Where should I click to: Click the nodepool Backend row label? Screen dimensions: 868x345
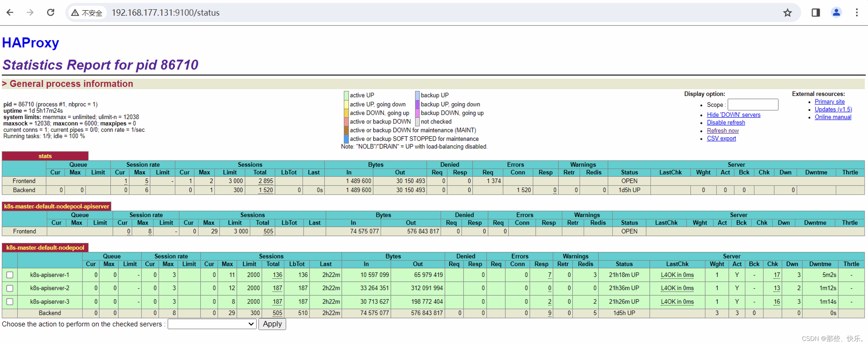(50, 313)
